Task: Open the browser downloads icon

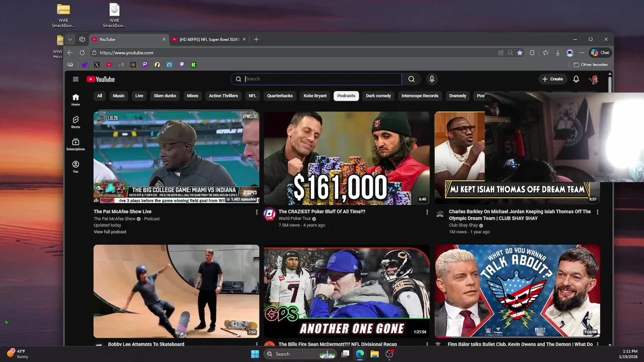Action: point(557,52)
